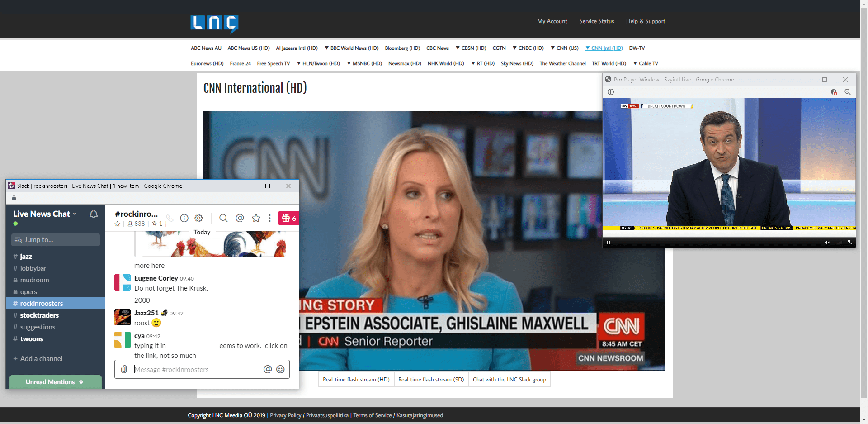Open Slack more actions three-dot menu

pyautogui.click(x=269, y=218)
